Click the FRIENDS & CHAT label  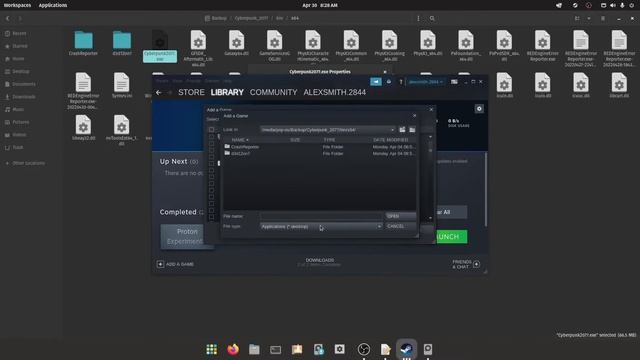(x=462, y=264)
